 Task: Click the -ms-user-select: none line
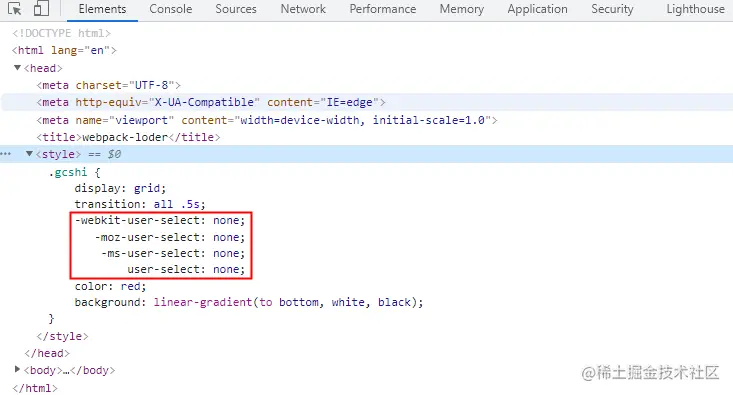click(173, 253)
